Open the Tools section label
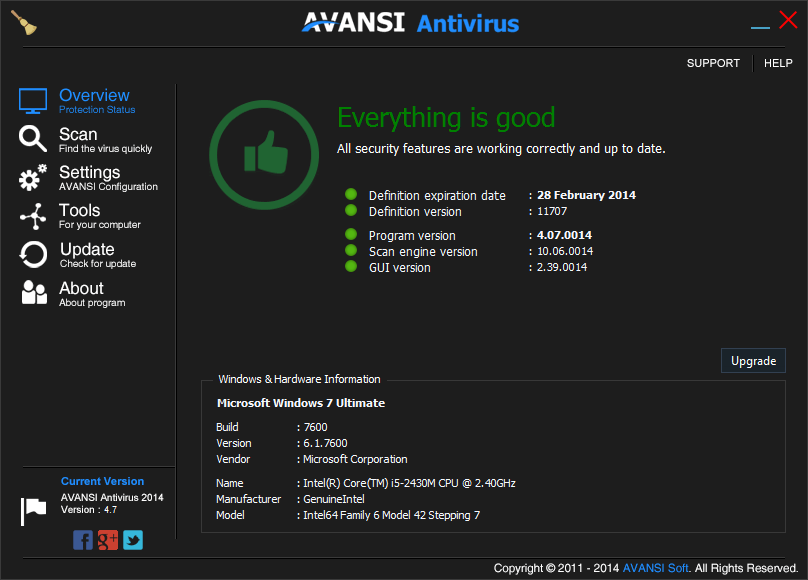This screenshot has width=808, height=580. (x=99, y=216)
